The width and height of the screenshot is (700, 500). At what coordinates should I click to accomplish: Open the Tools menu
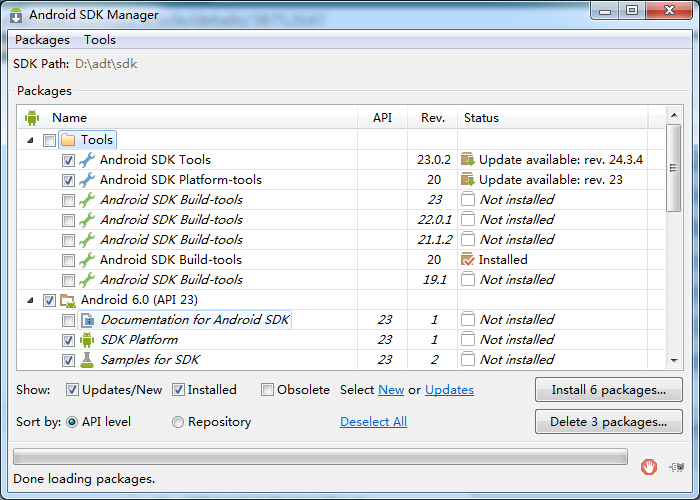click(x=100, y=40)
